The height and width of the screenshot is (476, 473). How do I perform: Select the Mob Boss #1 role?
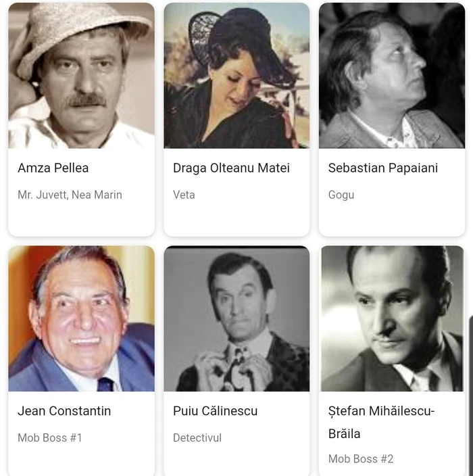[50, 438]
